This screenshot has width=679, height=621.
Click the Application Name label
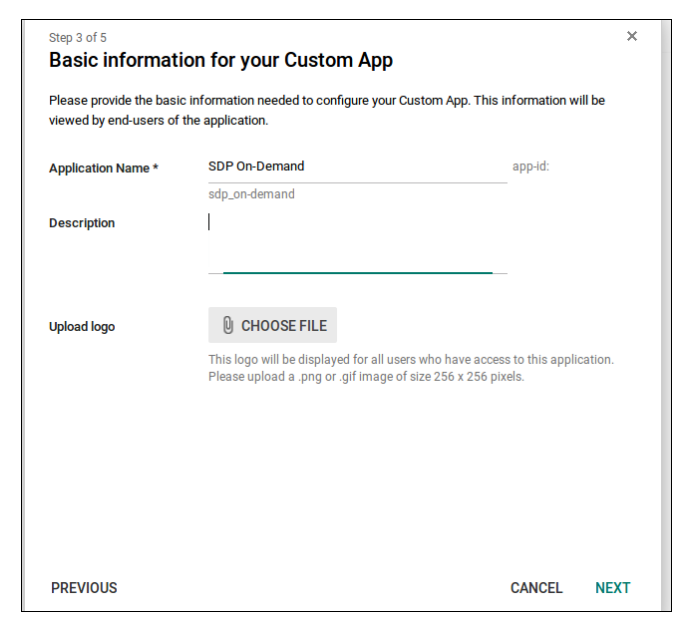[103, 168]
